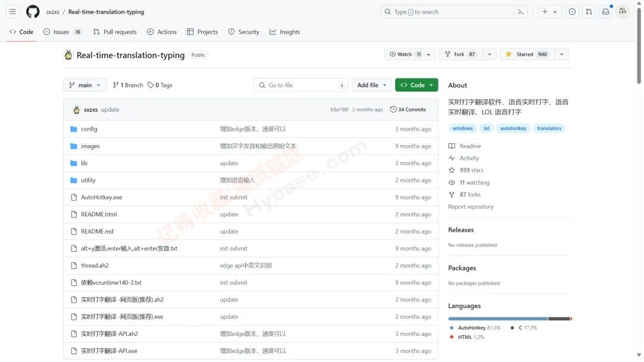
Task: Switch to the Security tab
Action: pos(244,32)
